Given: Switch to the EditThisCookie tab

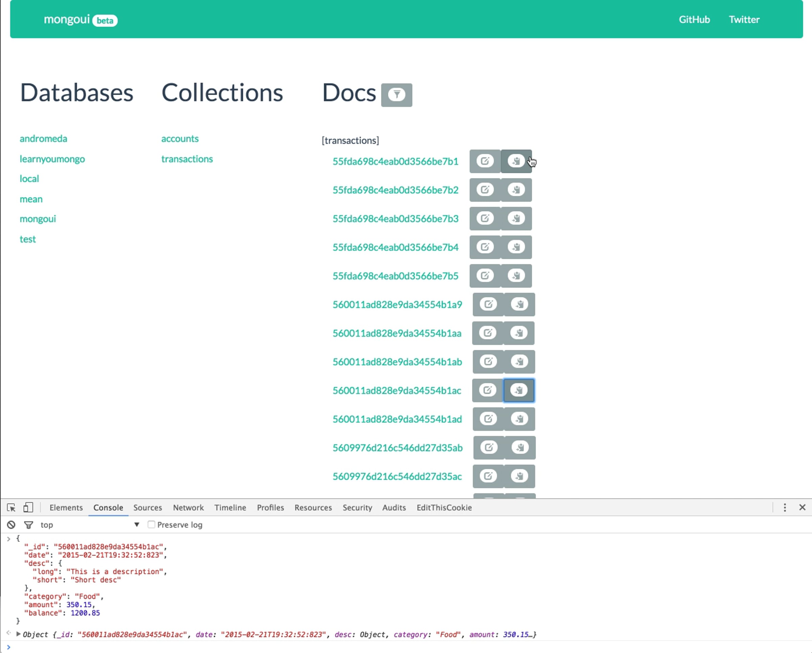Looking at the screenshot, I should 444,508.
